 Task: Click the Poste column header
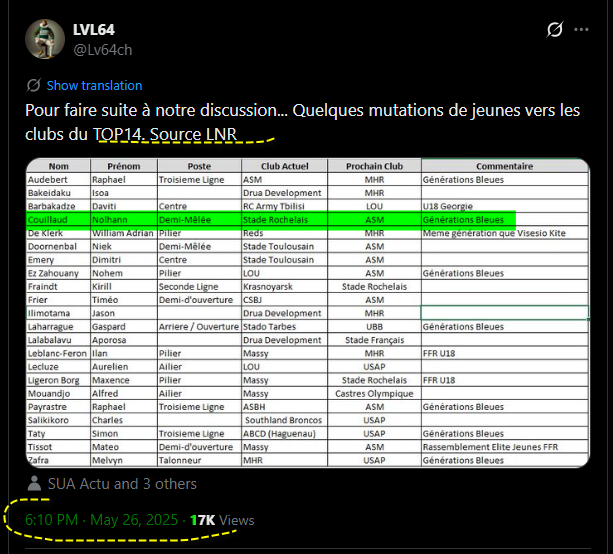[199, 166]
